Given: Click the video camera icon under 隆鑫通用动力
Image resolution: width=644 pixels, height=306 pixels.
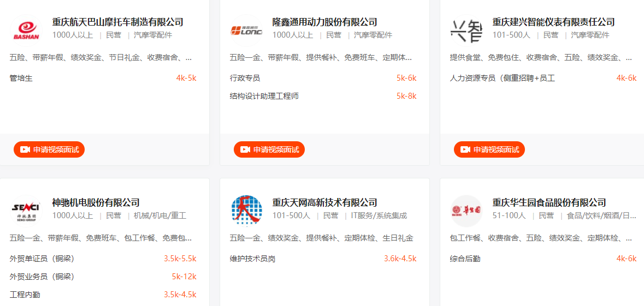Looking at the screenshot, I should tap(245, 149).
